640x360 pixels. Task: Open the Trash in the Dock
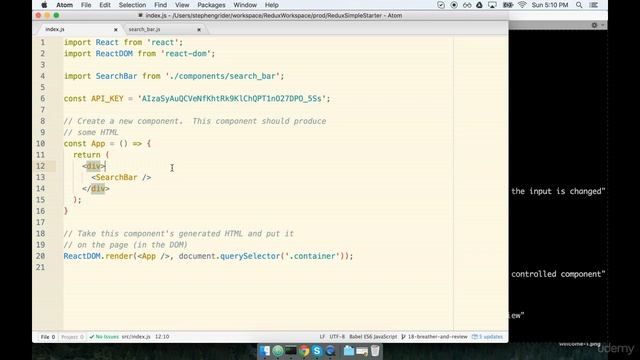[375, 351]
